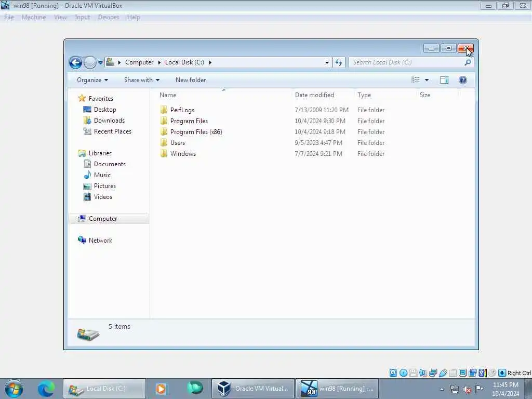
Task: Open the VirtualBox Input menu
Action: coord(83,17)
